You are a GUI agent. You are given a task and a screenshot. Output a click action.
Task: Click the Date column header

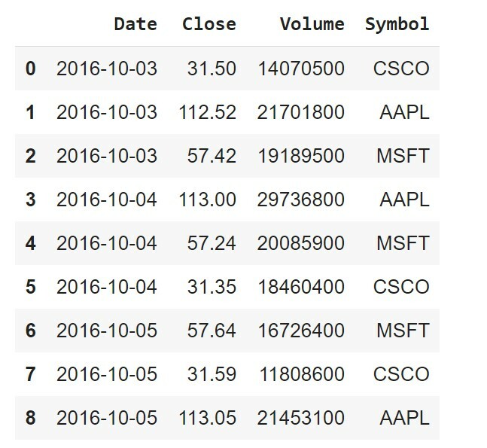pyautogui.click(x=135, y=24)
